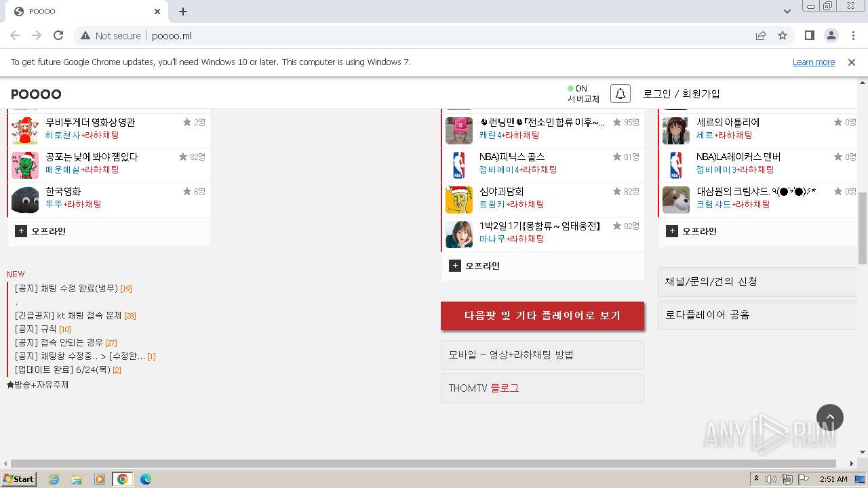Open NBA)LA레이커스 덴버 channel logo
The image size is (868, 488).
[x=676, y=165]
